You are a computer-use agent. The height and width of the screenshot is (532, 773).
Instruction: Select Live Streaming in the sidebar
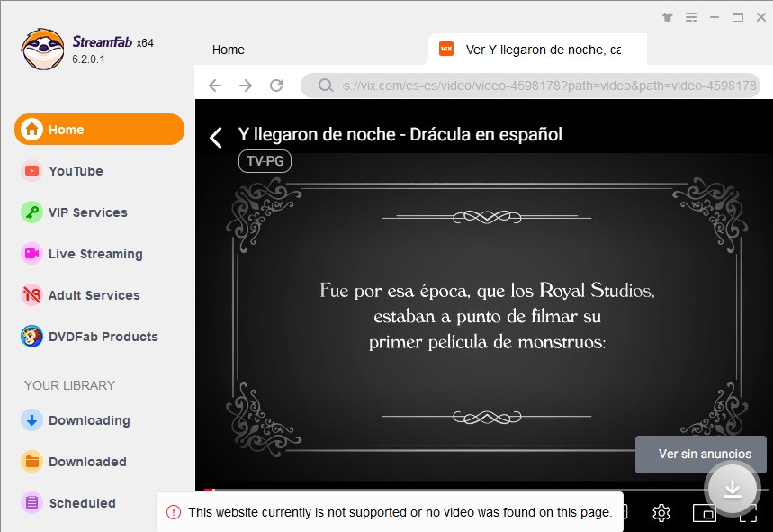click(x=94, y=254)
